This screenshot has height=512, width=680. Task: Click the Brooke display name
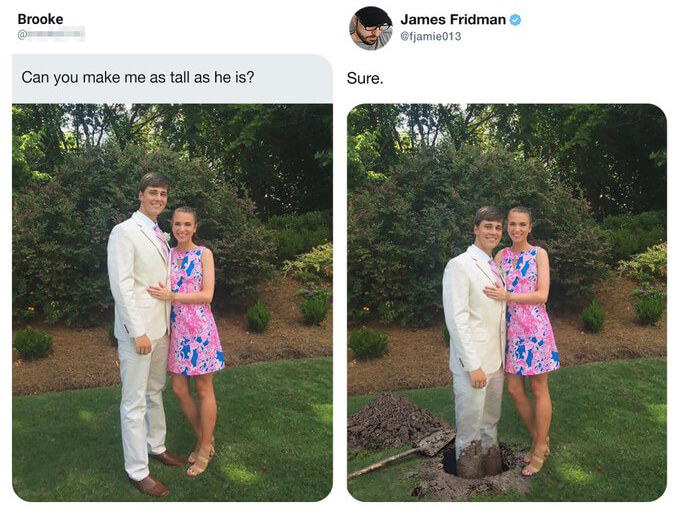40,19
